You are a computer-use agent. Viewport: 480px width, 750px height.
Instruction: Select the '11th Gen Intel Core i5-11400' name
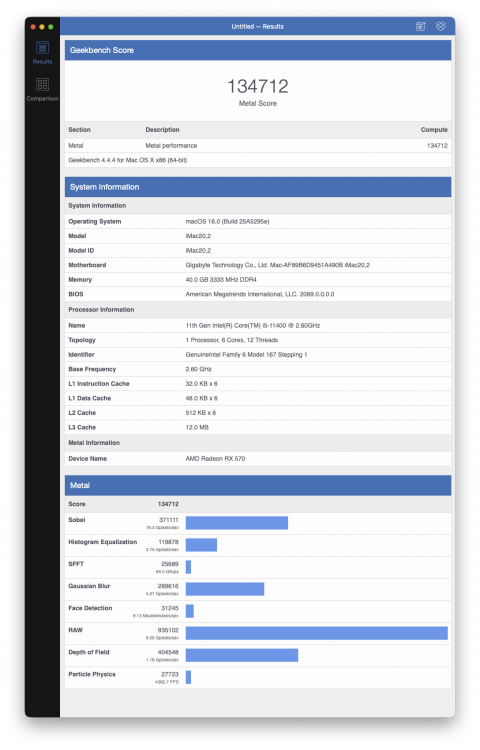252,325
